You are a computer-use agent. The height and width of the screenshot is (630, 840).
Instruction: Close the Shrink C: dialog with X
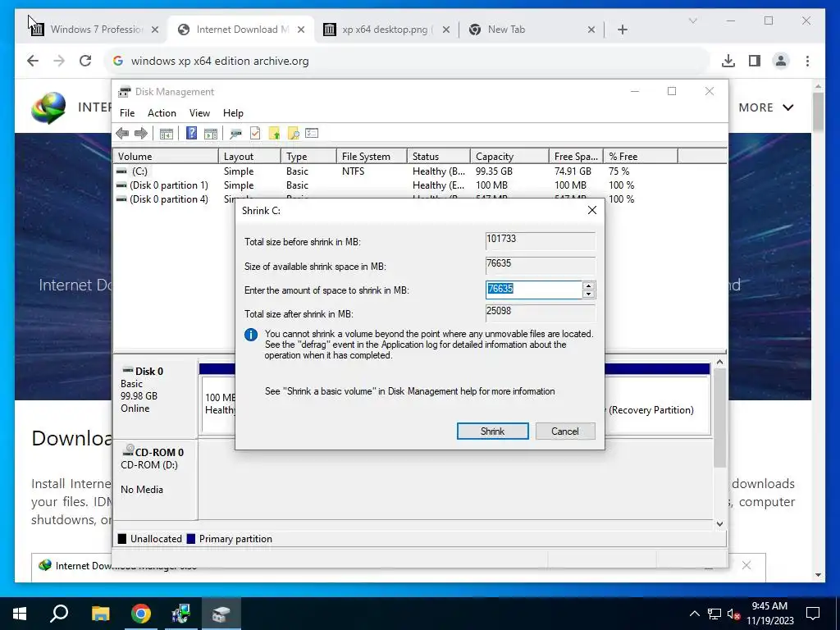[x=592, y=211]
